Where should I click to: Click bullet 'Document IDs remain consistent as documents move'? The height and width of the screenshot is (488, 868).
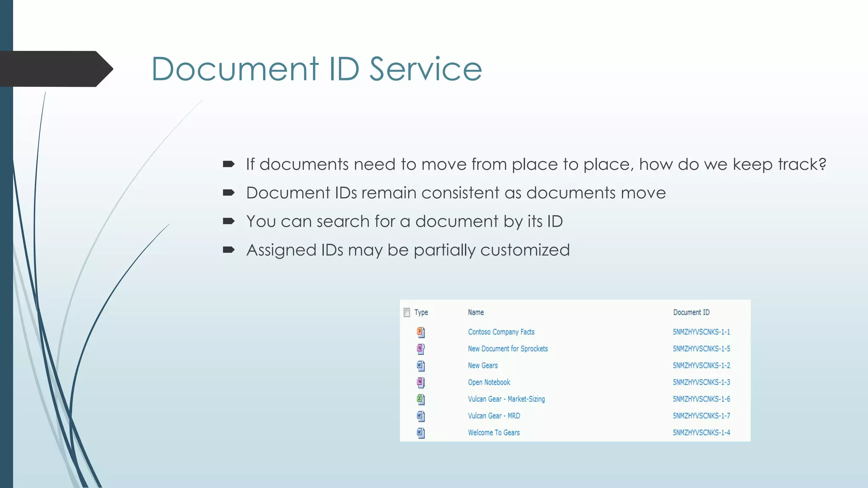tap(456, 193)
